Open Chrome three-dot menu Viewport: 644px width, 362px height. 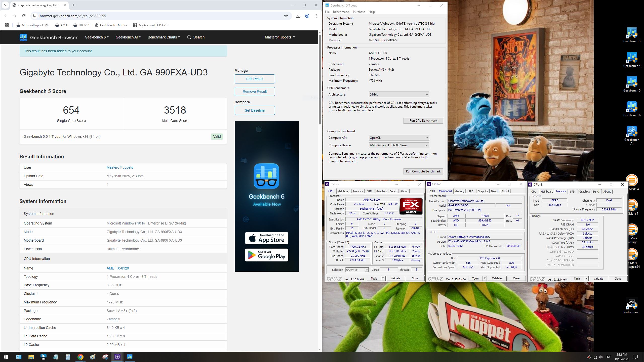(x=316, y=16)
